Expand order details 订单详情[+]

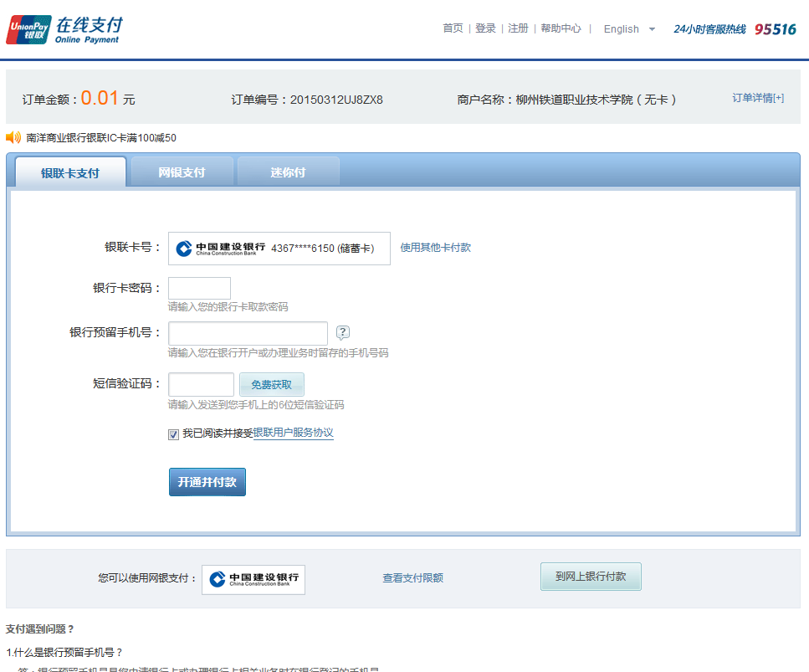point(758,98)
